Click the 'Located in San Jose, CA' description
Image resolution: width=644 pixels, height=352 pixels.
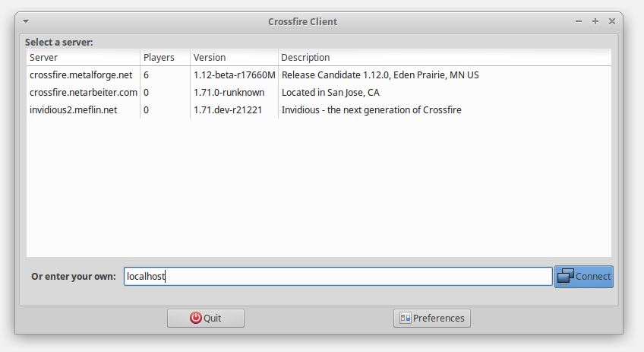[x=330, y=93]
